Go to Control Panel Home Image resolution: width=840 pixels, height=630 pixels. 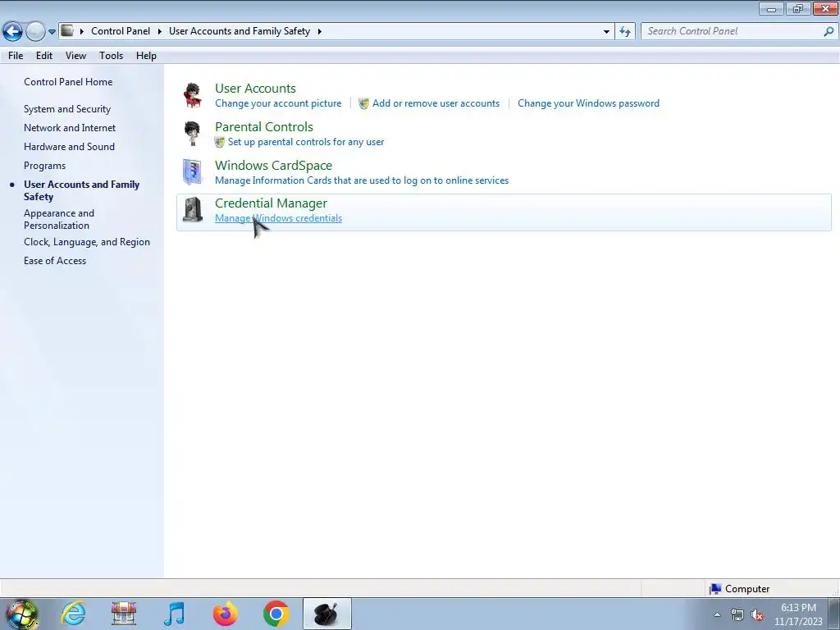tap(68, 82)
